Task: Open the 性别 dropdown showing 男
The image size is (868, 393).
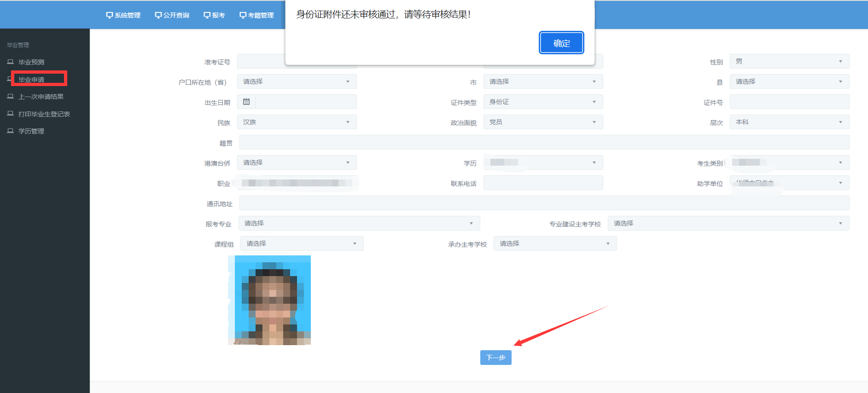Action: tap(789, 61)
